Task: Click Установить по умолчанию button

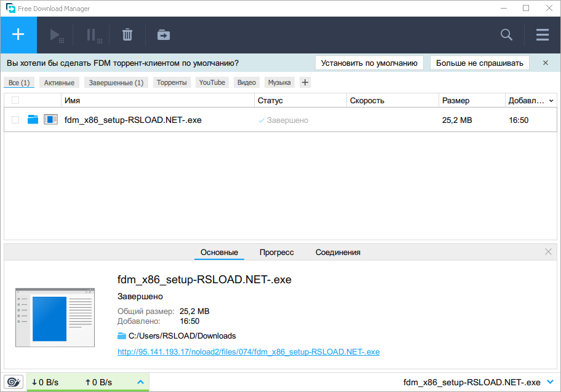Action: click(369, 63)
